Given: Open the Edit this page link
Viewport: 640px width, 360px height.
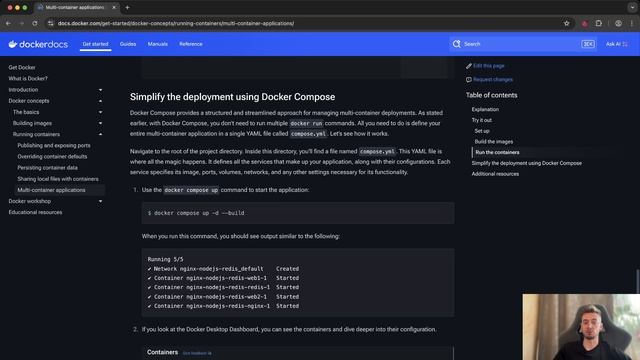Looking at the screenshot, I should (x=489, y=66).
